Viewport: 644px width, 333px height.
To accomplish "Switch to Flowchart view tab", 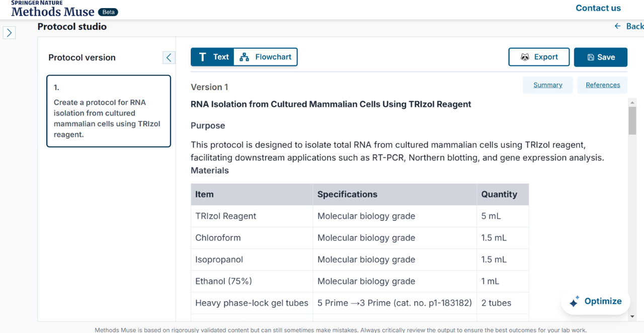I will [266, 57].
